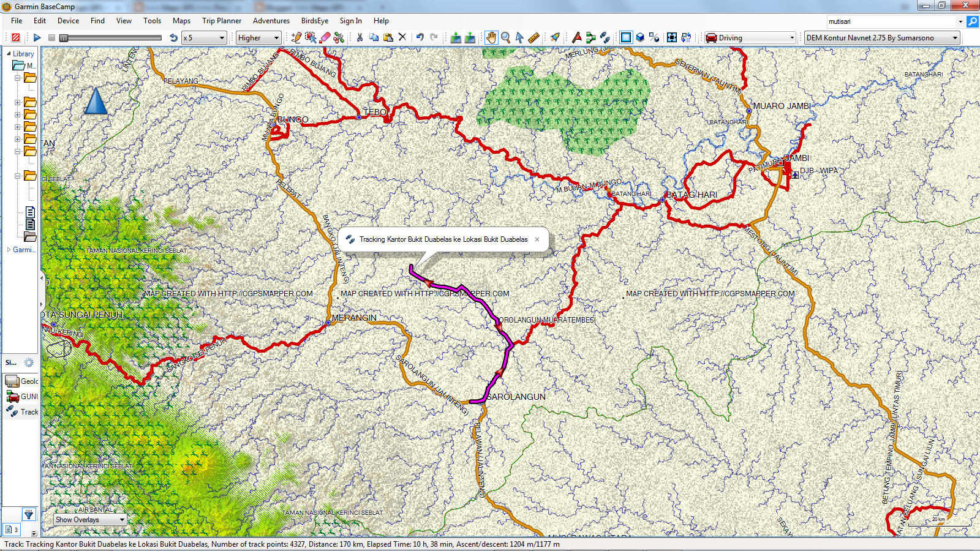Choose the Select (marquee) tool
980x551 pixels.
(311, 37)
